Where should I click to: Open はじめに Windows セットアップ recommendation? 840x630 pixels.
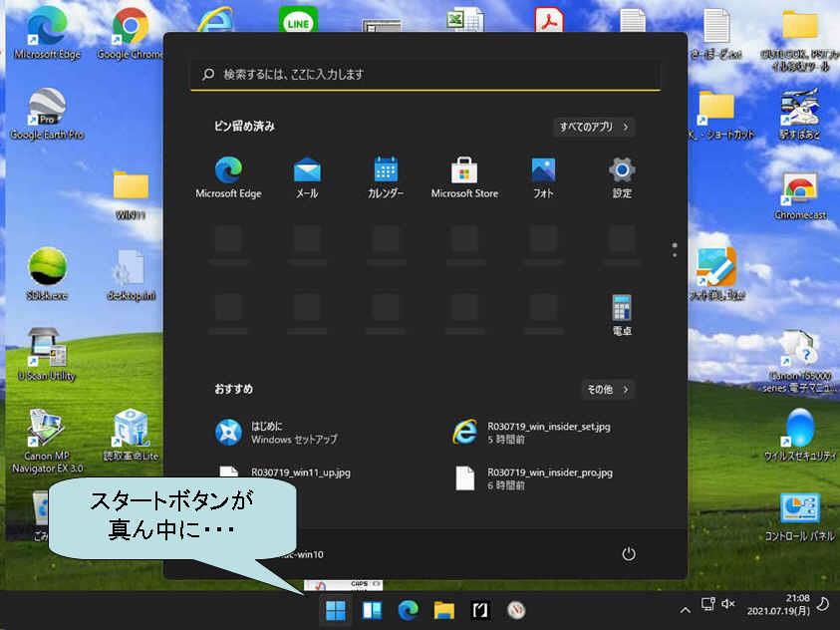(277, 433)
